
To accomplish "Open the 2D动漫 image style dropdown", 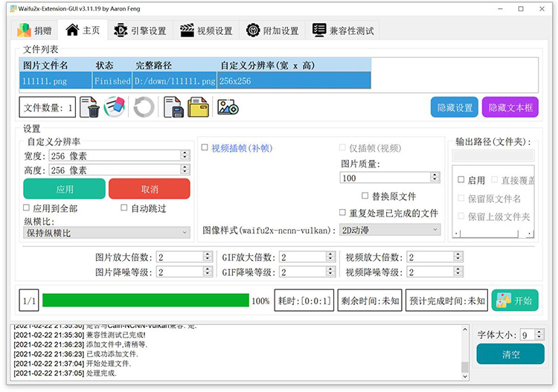I will (x=390, y=230).
